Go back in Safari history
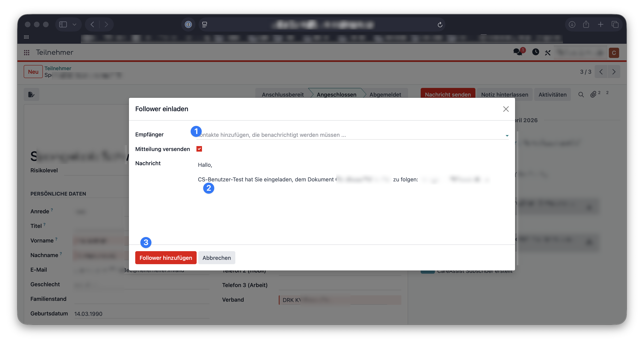The image size is (644, 345). (92, 24)
